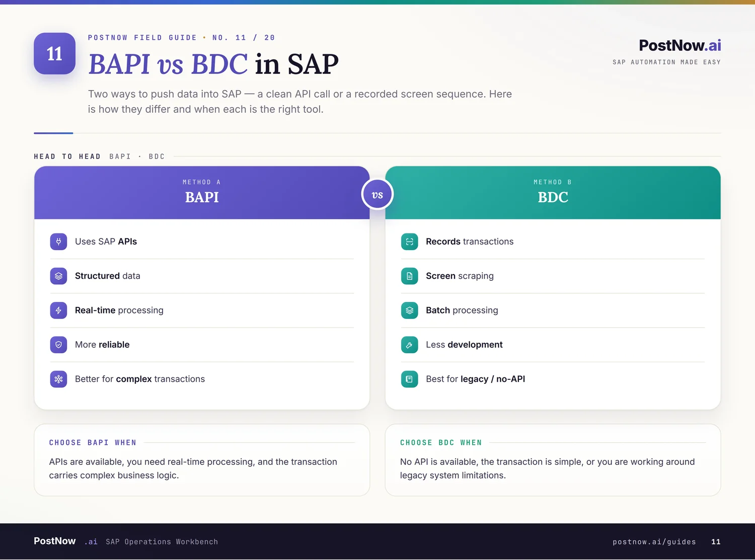This screenshot has width=755, height=560.
Task: Click the paragraph starting 'APIs are available'
Action: click(x=193, y=468)
